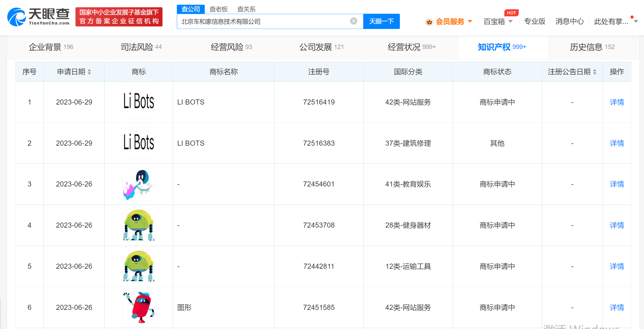
Task: Open the 会员服务 dropdown arrow
Action: point(470,21)
